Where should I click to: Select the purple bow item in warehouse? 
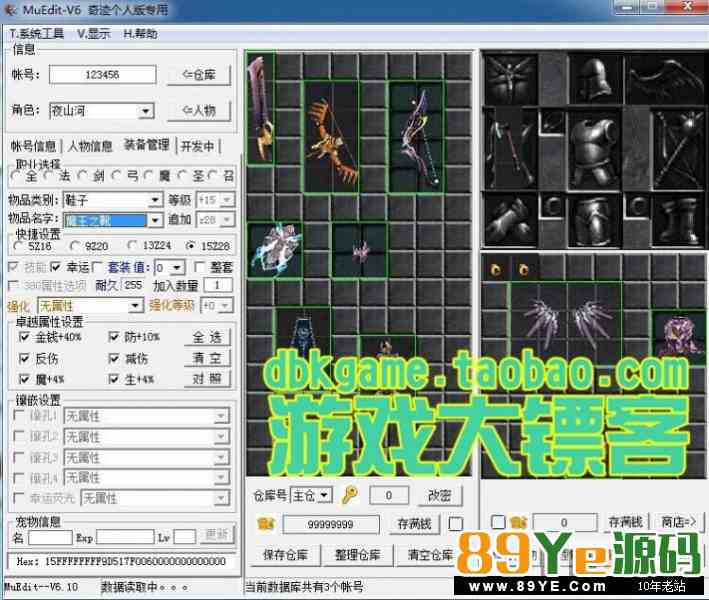pos(417,137)
